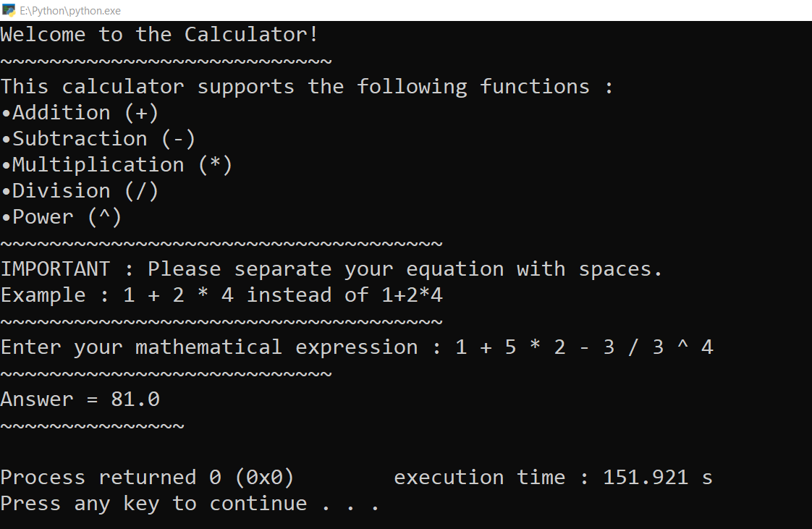Click the Power (^) list entry

coord(62,216)
